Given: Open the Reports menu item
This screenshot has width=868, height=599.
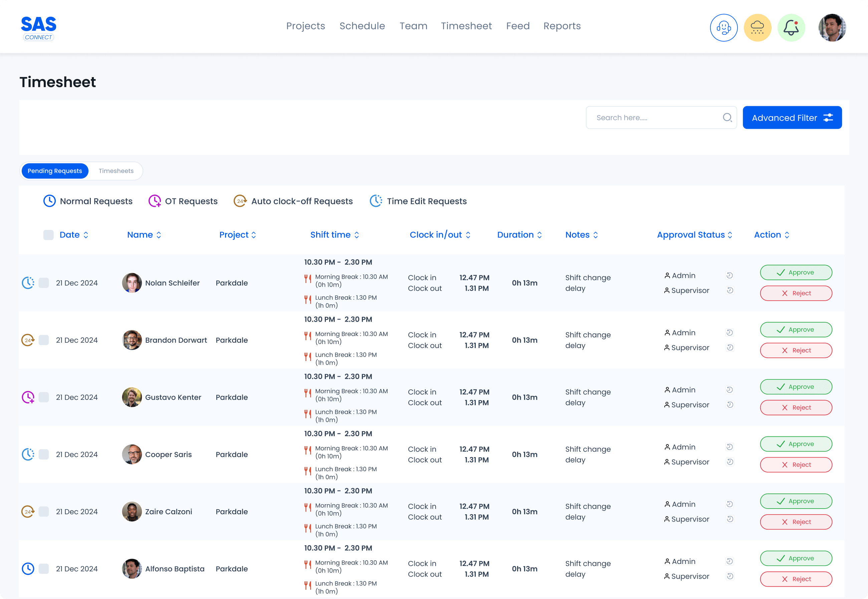Looking at the screenshot, I should pos(562,26).
